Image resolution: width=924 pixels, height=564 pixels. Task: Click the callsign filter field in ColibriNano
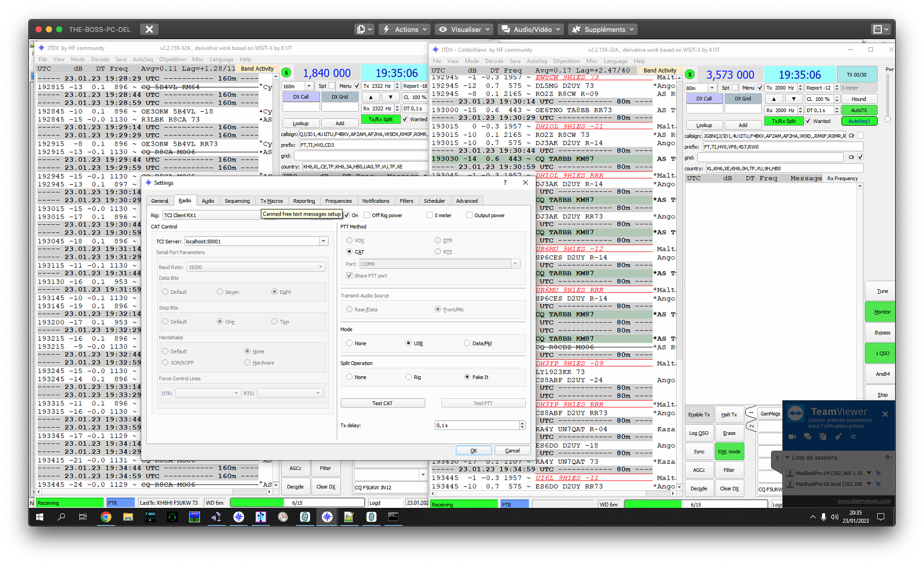coord(774,136)
